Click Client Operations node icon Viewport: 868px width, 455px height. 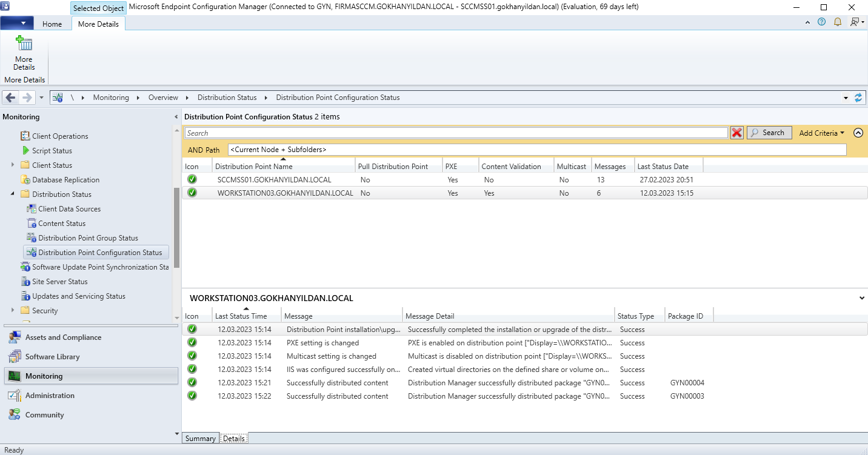click(x=25, y=136)
